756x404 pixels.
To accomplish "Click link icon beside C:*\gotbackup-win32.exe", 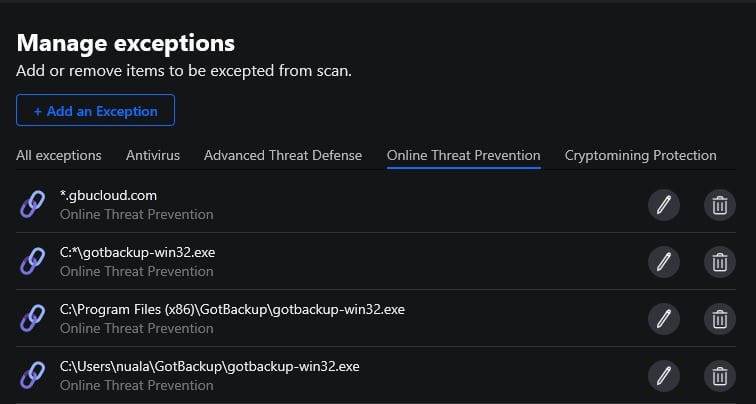I will 33,262.
